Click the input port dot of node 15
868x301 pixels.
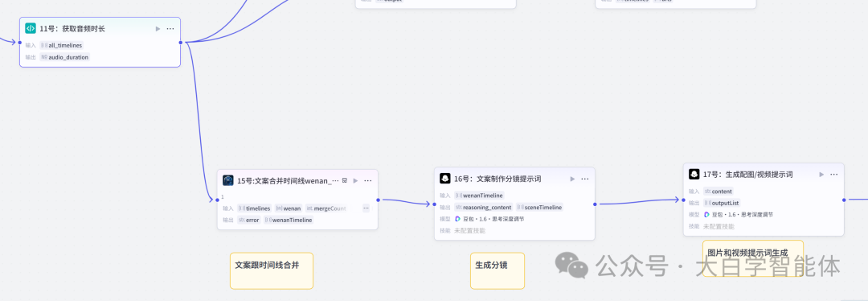point(218,200)
